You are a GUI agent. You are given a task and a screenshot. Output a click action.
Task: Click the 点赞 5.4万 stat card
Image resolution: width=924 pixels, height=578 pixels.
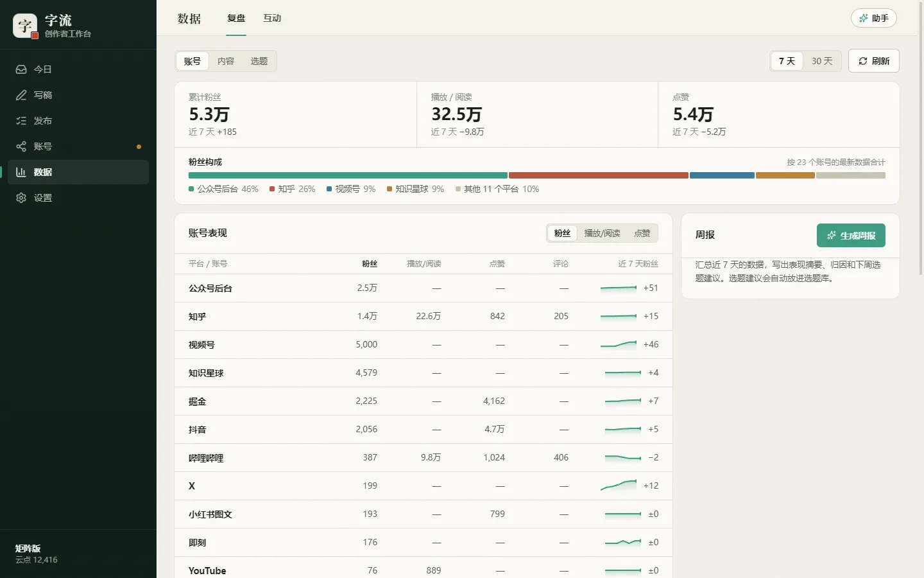pyautogui.click(x=779, y=114)
